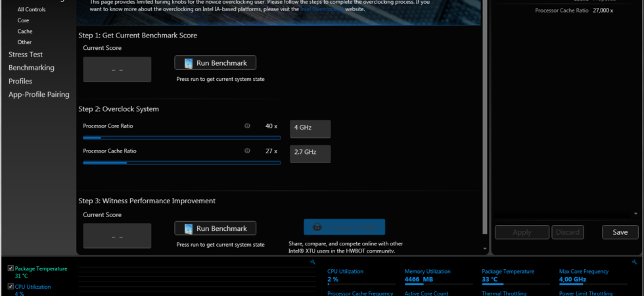Screen dimensions: 644x296
Task: Open the graph panel wrench settings icon
Action: click(x=313, y=262)
